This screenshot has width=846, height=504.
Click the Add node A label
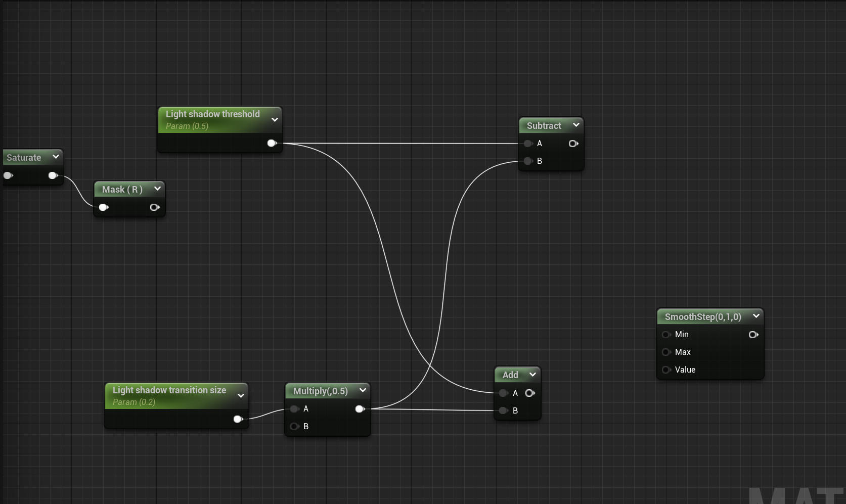tap(515, 393)
